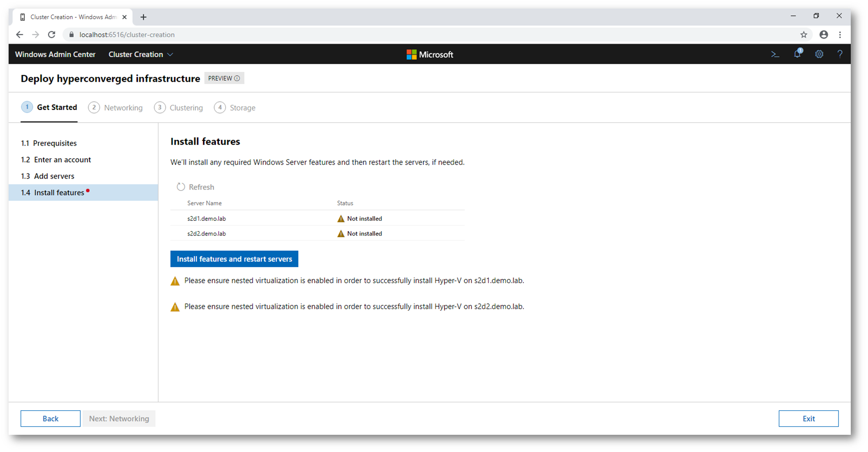Click Install features and restart servers
This screenshot has height=452, width=868.
pos(234,259)
